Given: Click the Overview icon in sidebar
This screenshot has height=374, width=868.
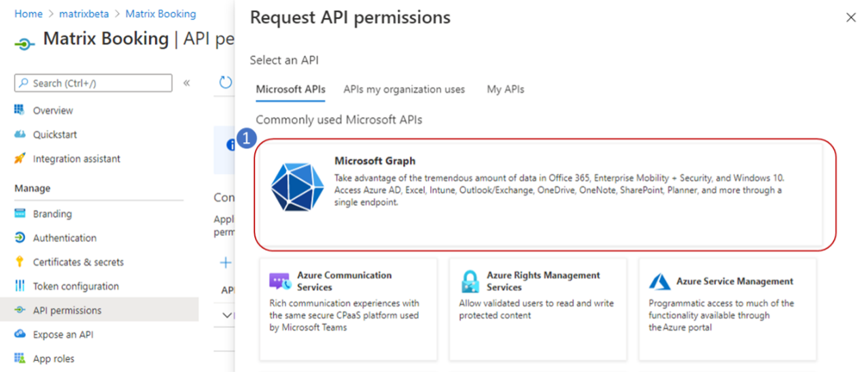Looking at the screenshot, I should 19,110.
